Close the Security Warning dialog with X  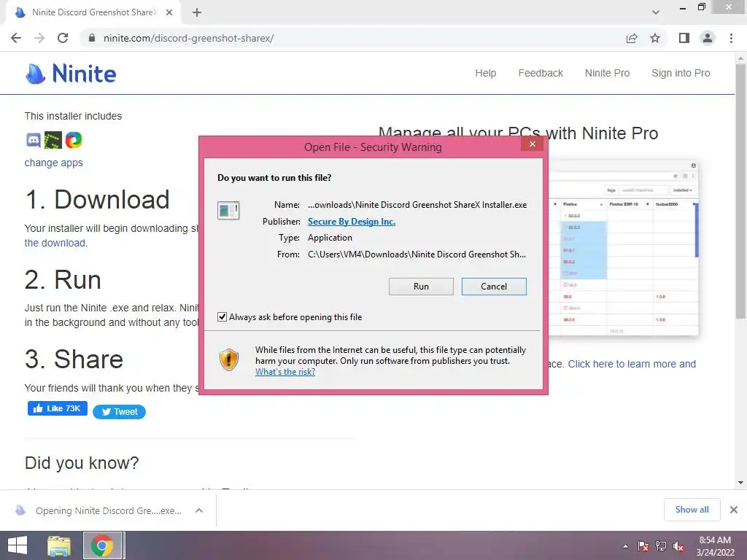click(532, 144)
